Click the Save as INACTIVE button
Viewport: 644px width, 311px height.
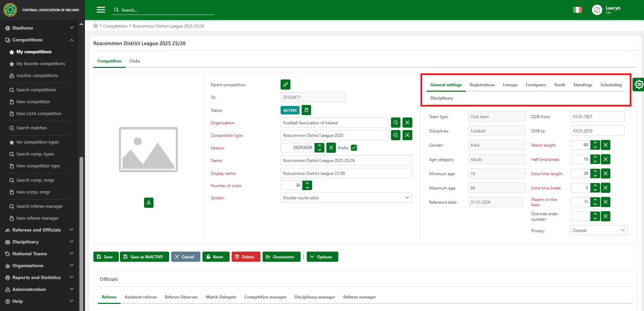coord(144,257)
